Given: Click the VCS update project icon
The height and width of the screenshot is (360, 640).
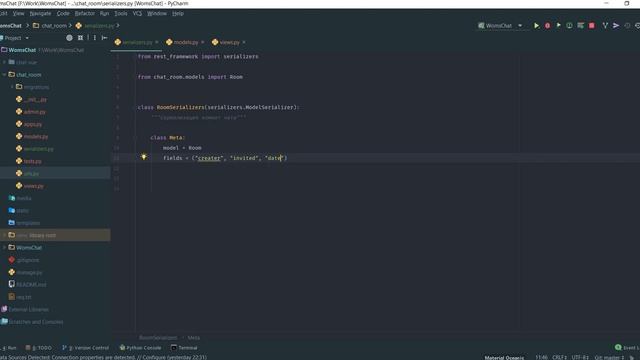Looking at the screenshot, I should click(x=605, y=25).
